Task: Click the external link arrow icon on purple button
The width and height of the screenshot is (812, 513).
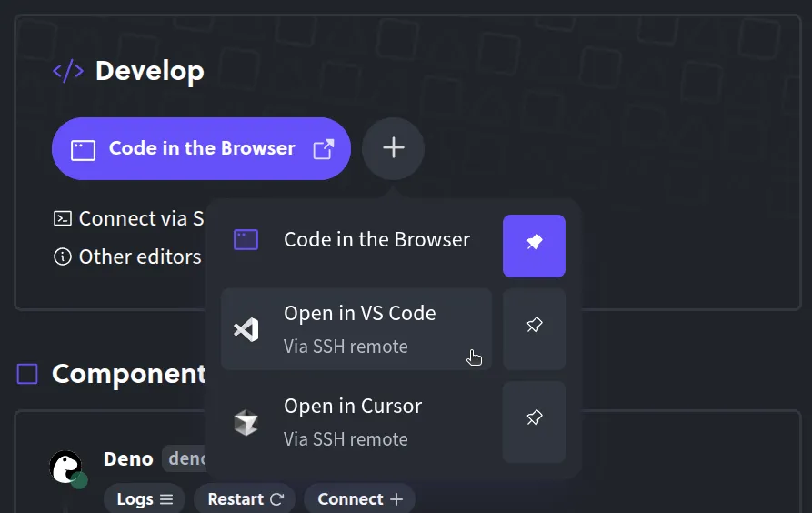Action: (323, 149)
